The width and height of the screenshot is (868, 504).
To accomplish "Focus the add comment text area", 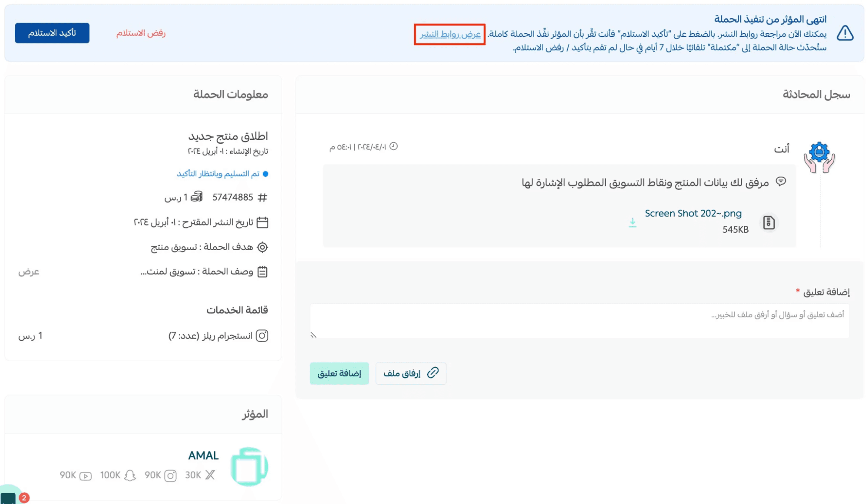I will pos(579,321).
